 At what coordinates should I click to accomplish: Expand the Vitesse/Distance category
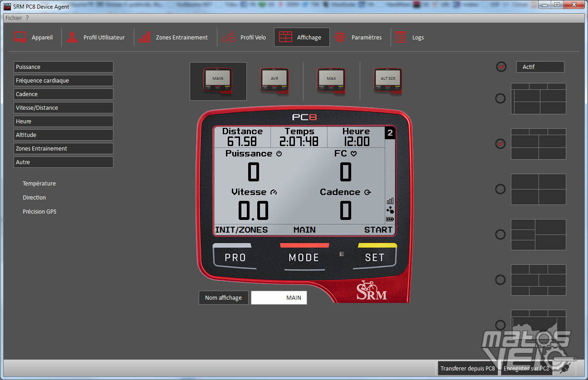[64, 107]
